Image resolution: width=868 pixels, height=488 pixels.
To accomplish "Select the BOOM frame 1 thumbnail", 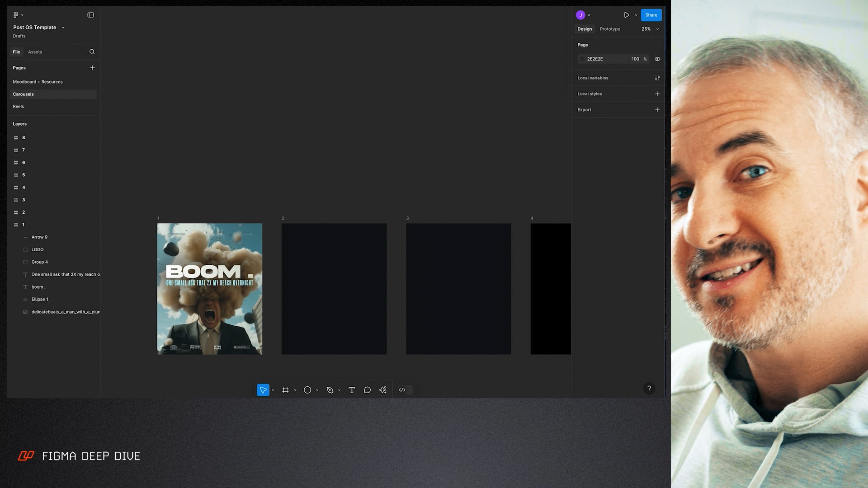I will pos(209,289).
